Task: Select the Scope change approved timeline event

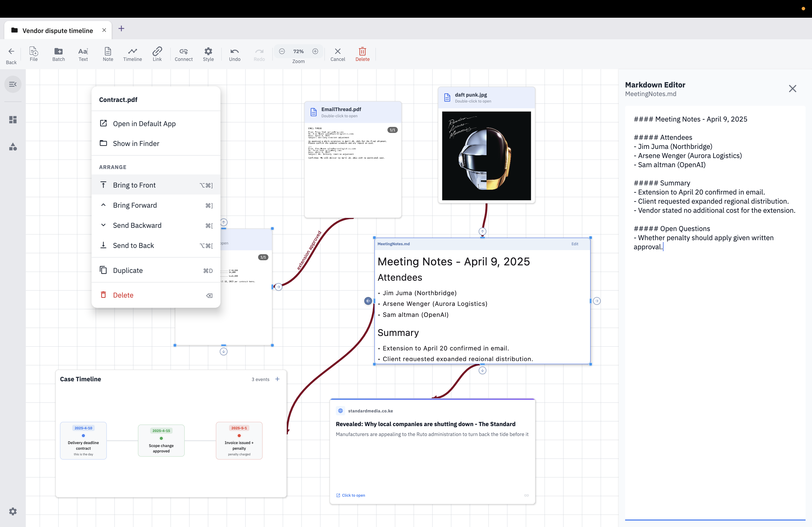Action: (x=161, y=440)
